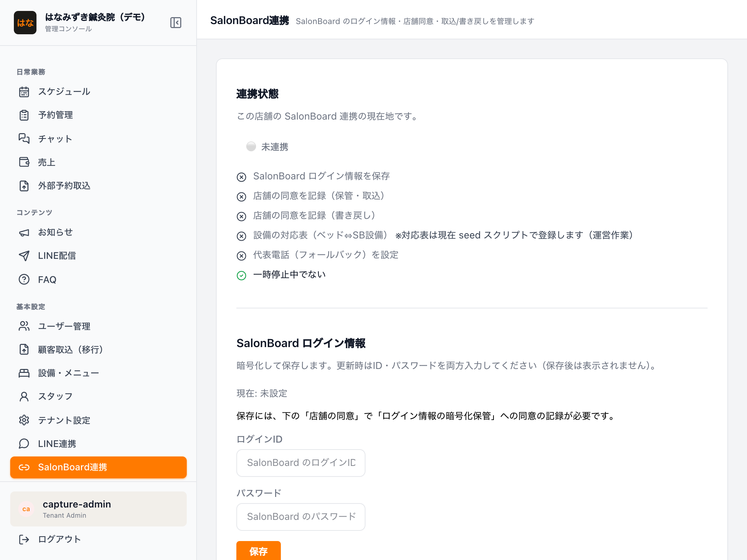The image size is (747, 560).
Task: Click the X icon beside 代表電話 setting
Action: pos(241,256)
